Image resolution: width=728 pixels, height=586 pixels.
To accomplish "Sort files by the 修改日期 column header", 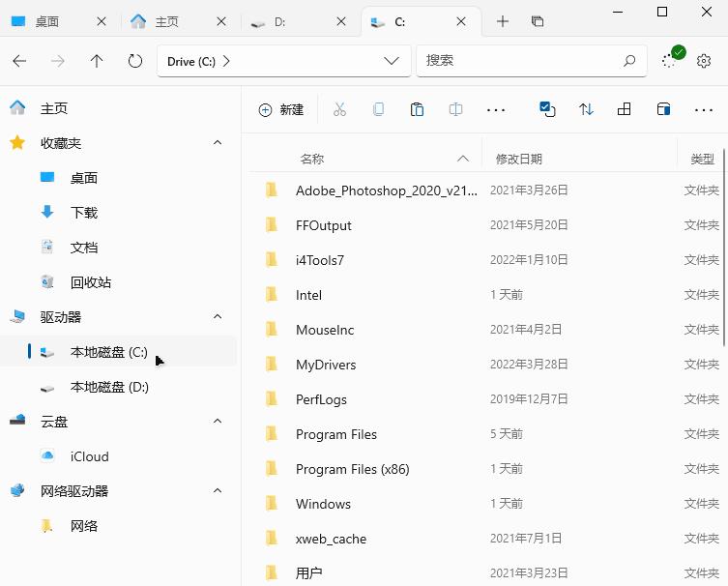I will (x=519, y=159).
